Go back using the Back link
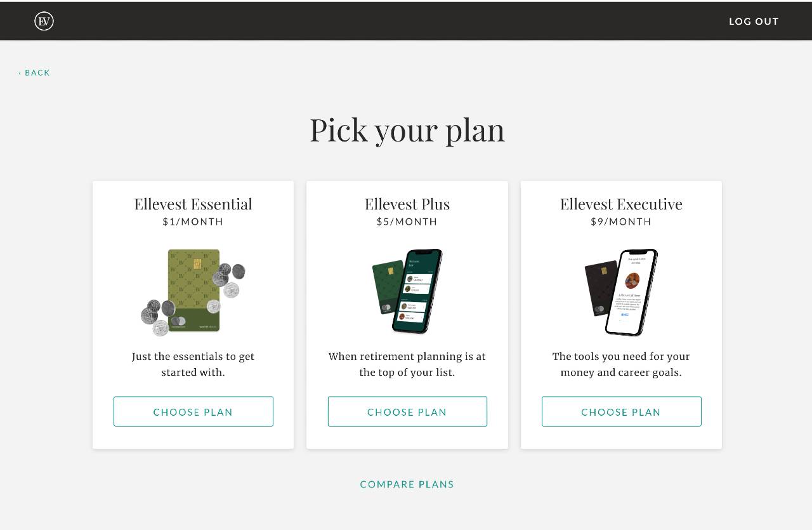This screenshot has height=530, width=812. [x=34, y=72]
